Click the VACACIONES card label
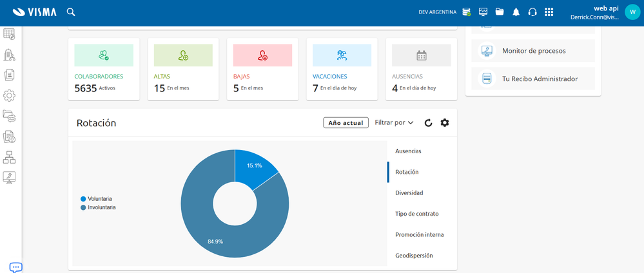Image resolution: width=644 pixels, height=273 pixels. (x=330, y=77)
